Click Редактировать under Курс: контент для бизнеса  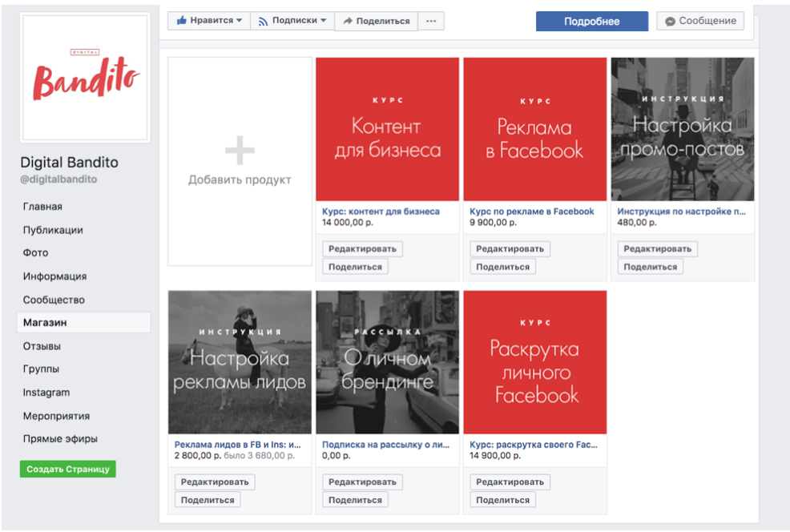click(363, 249)
